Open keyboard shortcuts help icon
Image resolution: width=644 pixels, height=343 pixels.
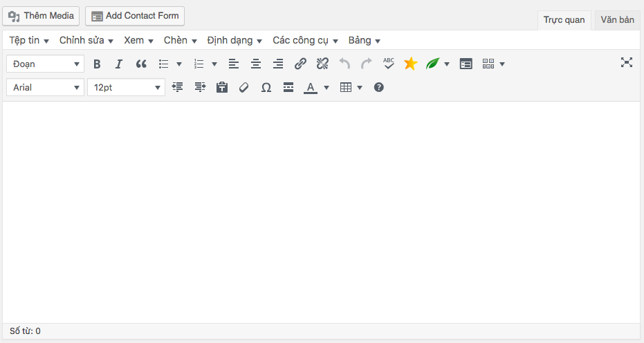point(378,88)
